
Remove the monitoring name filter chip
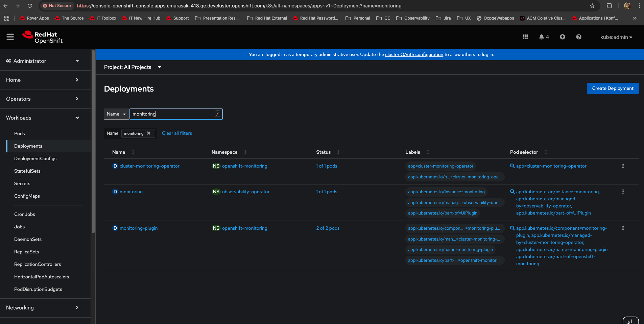(x=149, y=133)
